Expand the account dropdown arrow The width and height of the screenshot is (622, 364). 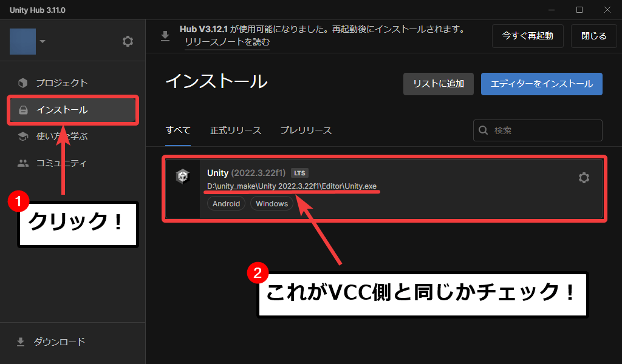pyautogui.click(x=43, y=41)
